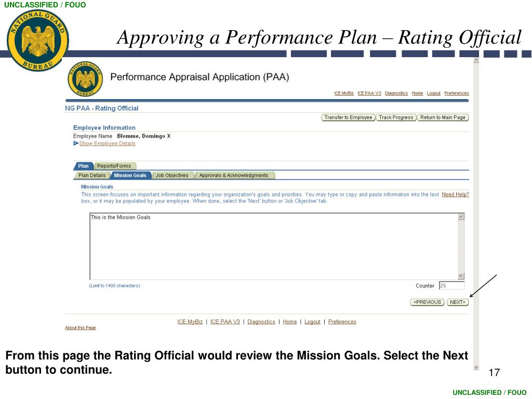Click the Employee Information heading
The image size is (532, 399).
click(104, 128)
